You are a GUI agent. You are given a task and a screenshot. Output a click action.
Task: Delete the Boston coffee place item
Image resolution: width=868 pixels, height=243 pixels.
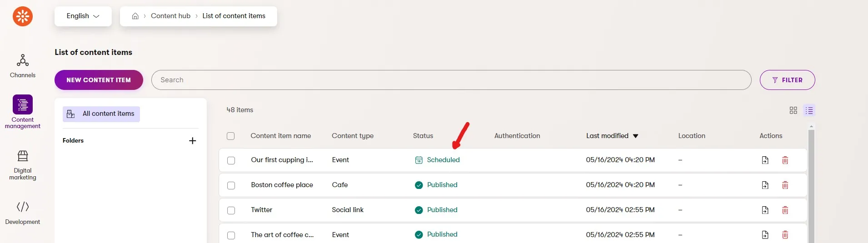(x=785, y=185)
